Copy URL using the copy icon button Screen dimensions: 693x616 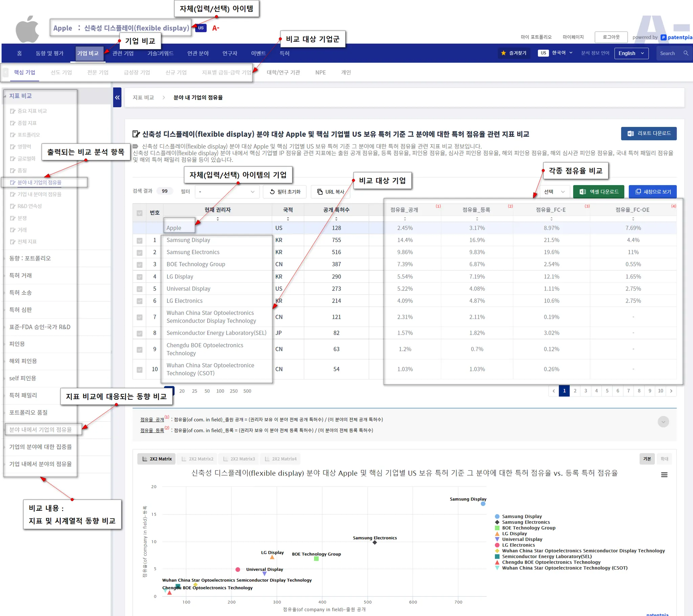320,192
